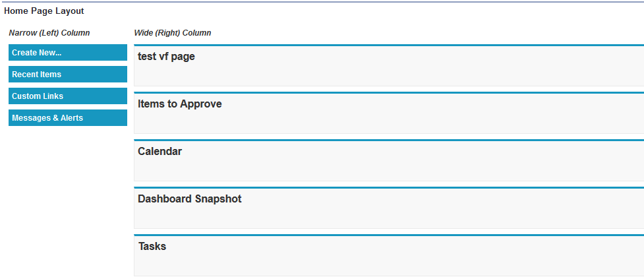Click the Calendar component title
Viewport: 644px width, 277px height.
(160, 152)
